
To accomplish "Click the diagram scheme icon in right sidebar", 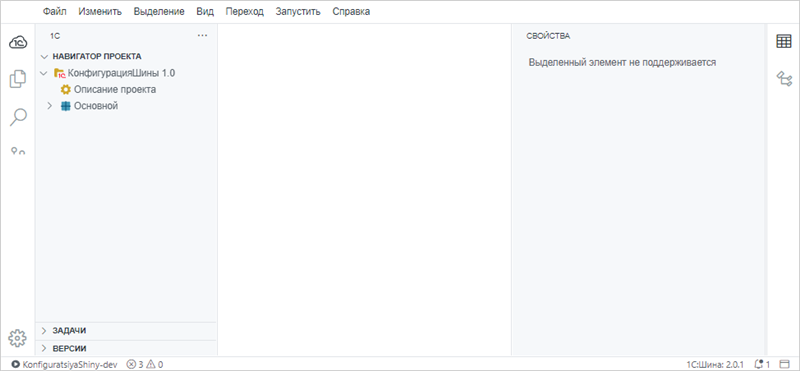I will point(784,79).
